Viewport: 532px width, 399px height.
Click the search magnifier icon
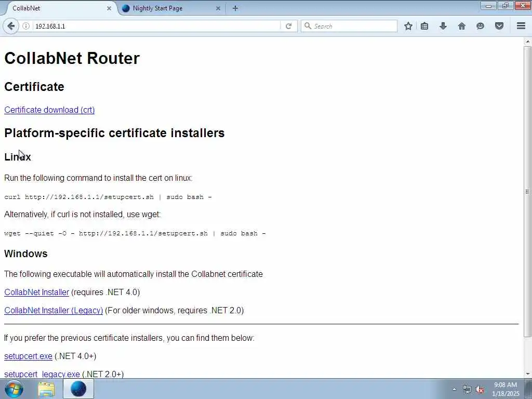(308, 26)
